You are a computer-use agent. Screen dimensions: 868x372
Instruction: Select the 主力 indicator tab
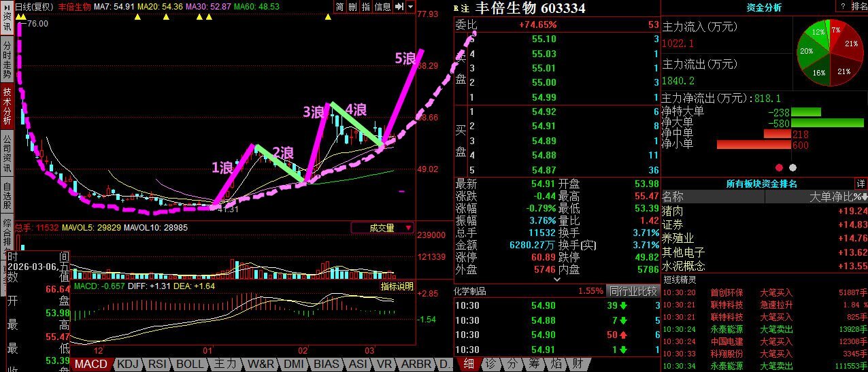tap(224, 365)
